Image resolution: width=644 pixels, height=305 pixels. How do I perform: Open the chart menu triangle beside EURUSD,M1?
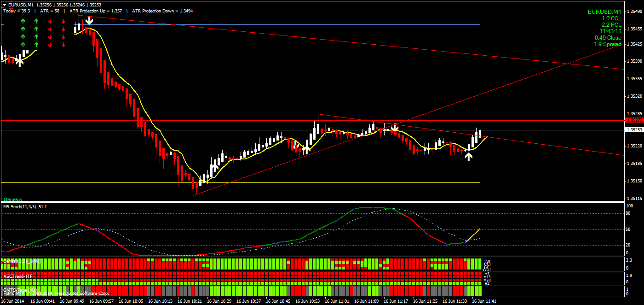[x=4, y=5]
